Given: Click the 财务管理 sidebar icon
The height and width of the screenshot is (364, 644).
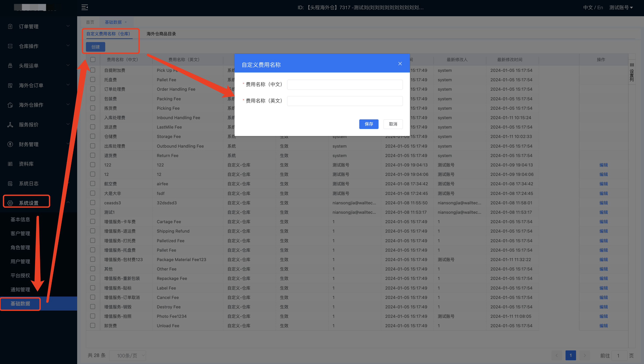Looking at the screenshot, I should point(10,144).
